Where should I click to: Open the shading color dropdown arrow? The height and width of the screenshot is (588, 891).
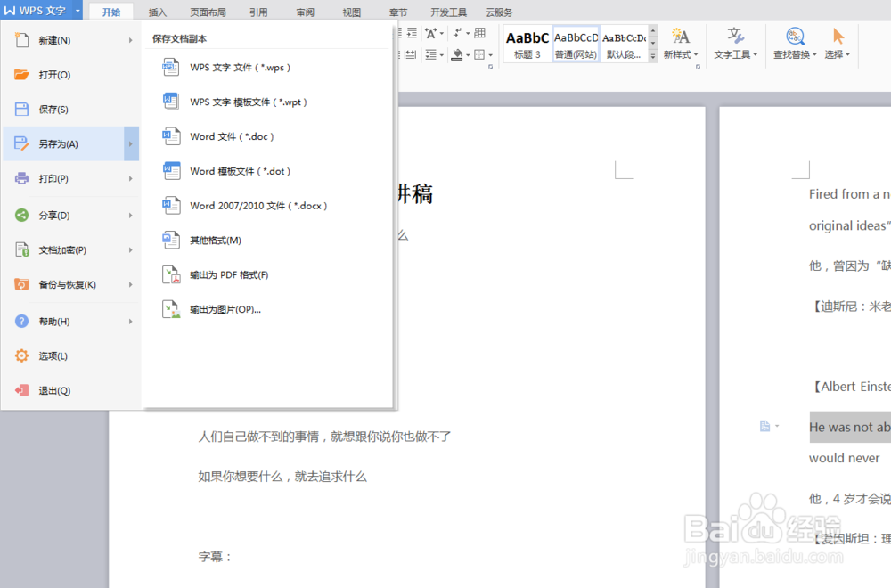468,55
